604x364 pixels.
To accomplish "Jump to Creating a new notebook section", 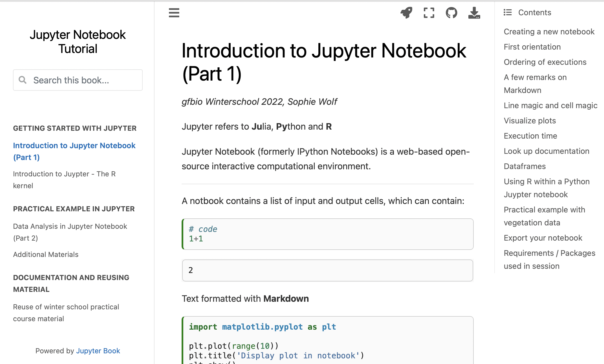I will [x=549, y=32].
